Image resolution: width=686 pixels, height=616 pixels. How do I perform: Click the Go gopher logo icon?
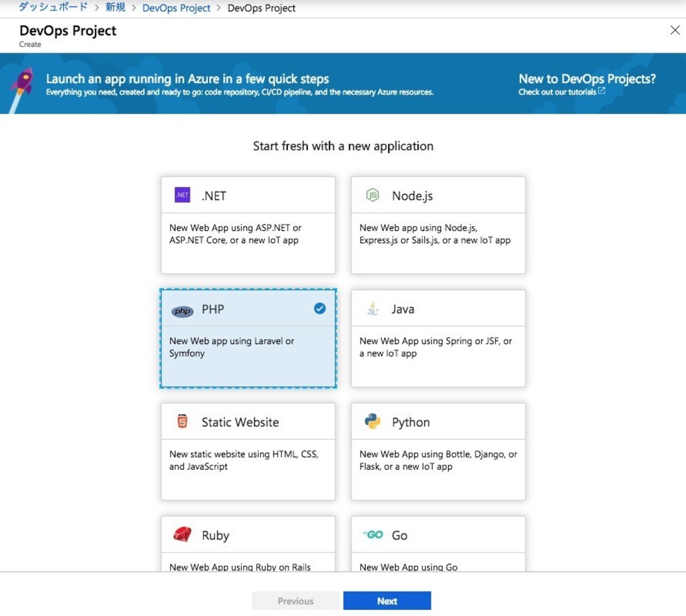373,535
